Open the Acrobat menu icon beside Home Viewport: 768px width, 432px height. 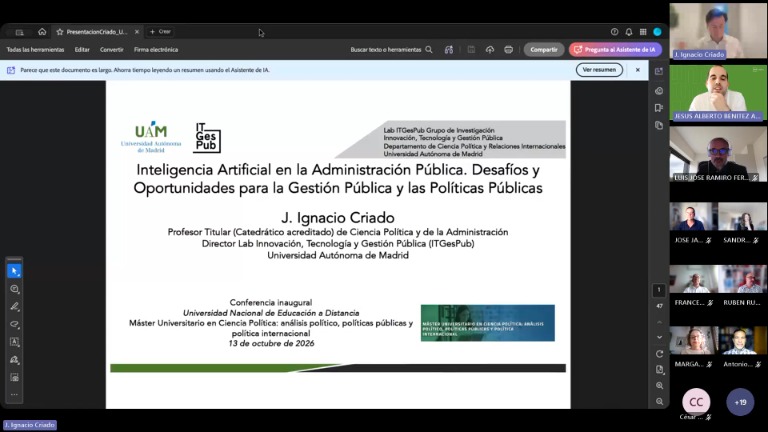click(20, 32)
